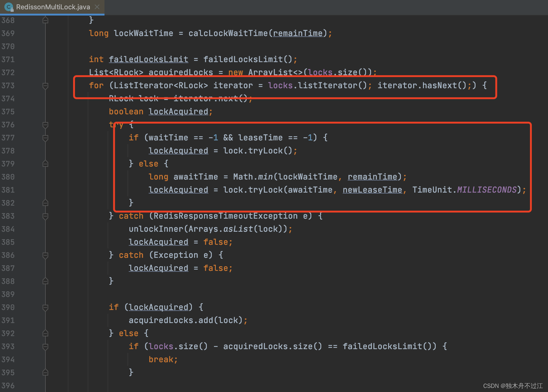Click Arrays.asList call on line 384
The width and height of the screenshot is (548, 392).
(221, 229)
